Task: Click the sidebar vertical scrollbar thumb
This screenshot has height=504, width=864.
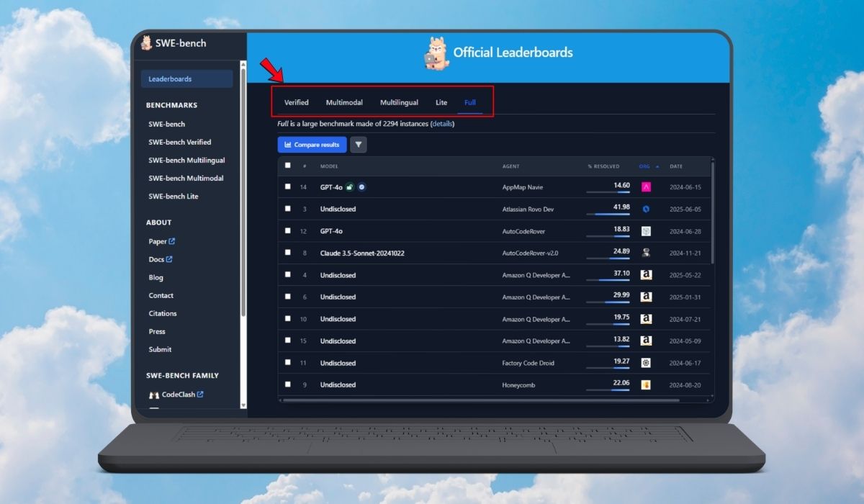Action: [x=243, y=193]
